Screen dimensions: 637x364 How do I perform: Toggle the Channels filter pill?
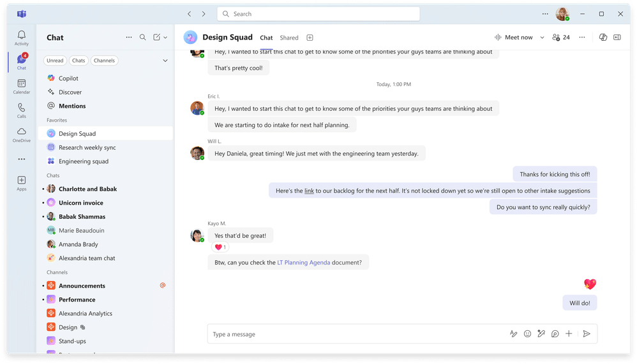104,61
